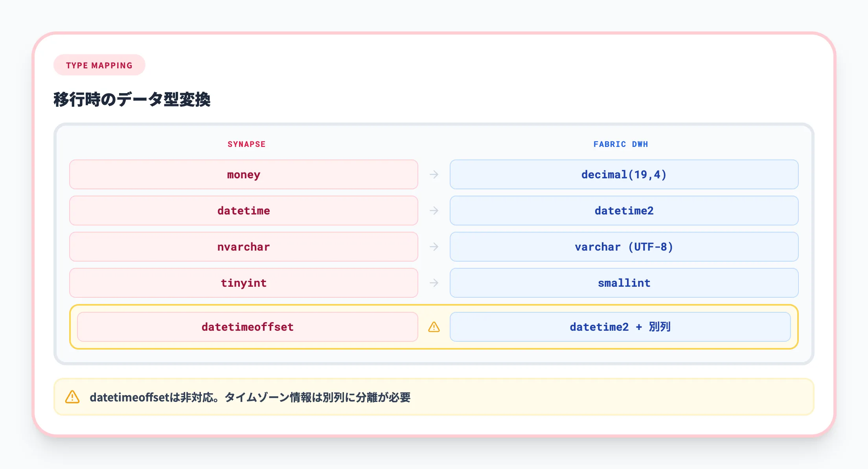Click the TYPE MAPPING badge
This screenshot has height=469, width=868.
tap(99, 65)
